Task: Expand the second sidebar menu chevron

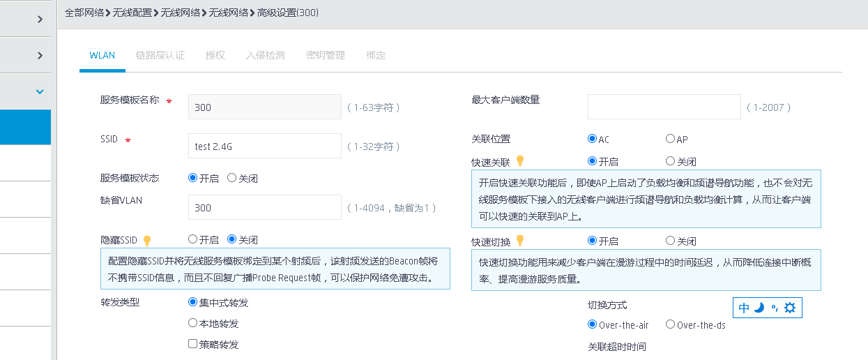Action: 40,55
